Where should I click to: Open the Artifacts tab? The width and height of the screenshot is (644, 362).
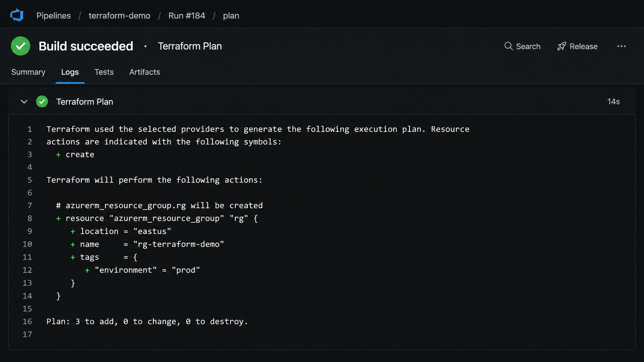[x=144, y=72]
